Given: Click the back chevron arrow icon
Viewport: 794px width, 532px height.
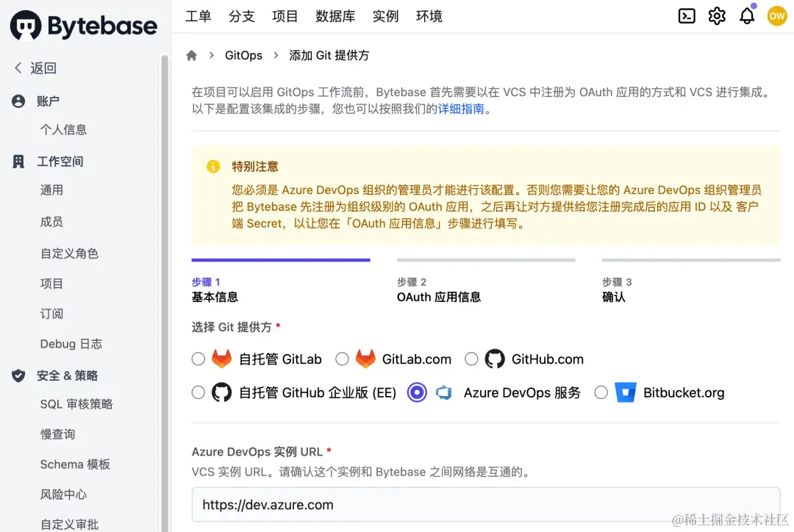Looking at the screenshot, I should pyautogui.click(x=18, y=68).
